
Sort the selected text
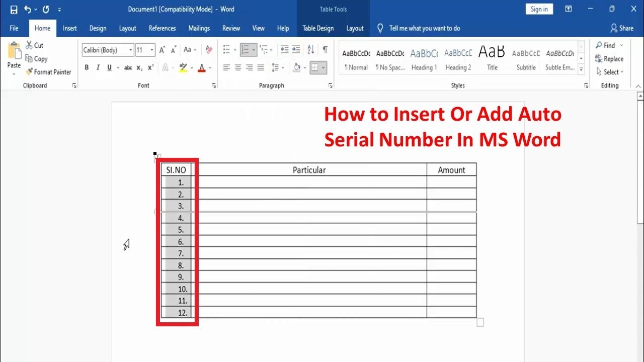coord(310,50)
